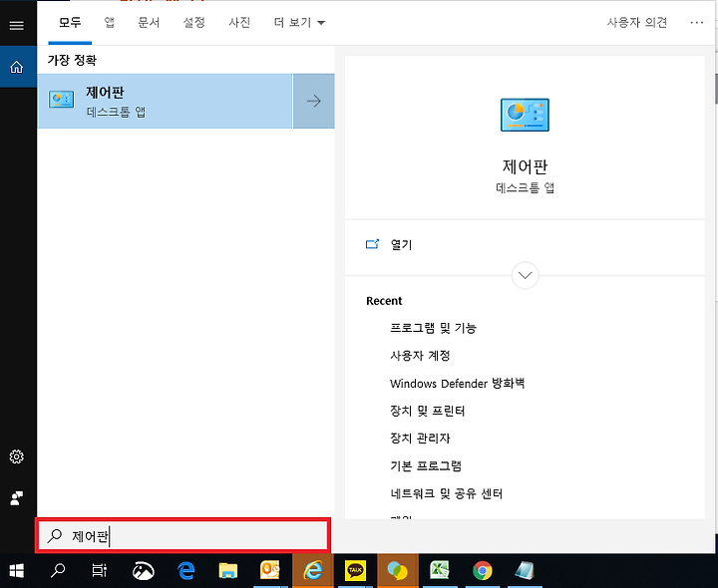Screen dimensions: 718x588
Task: Open recent item 사용자 계정
Action: pos(420,356)
